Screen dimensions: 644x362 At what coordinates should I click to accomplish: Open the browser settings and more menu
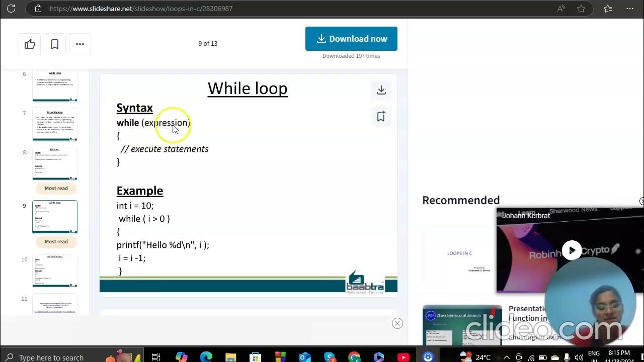(630, 9)
